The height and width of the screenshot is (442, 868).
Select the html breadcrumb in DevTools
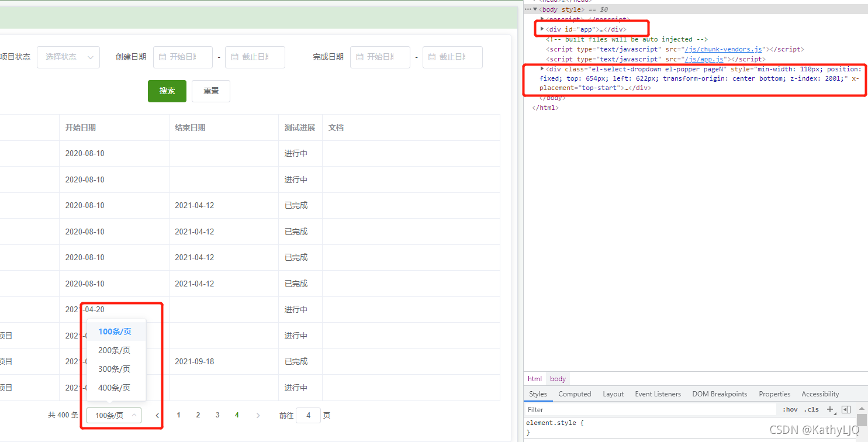coord(535,379)
